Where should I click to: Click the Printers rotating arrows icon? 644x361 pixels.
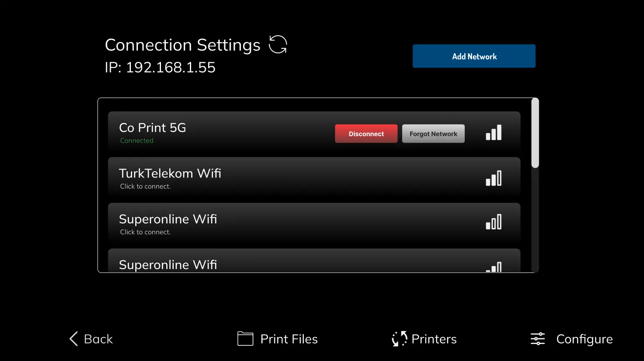(399, 339)
